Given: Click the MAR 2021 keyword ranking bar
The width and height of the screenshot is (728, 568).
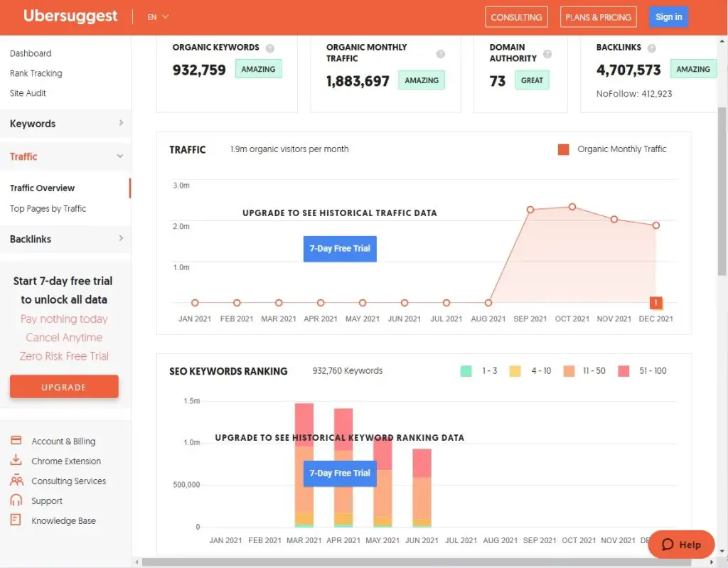Looking at the screenshot, I should [x=304, y=465].
